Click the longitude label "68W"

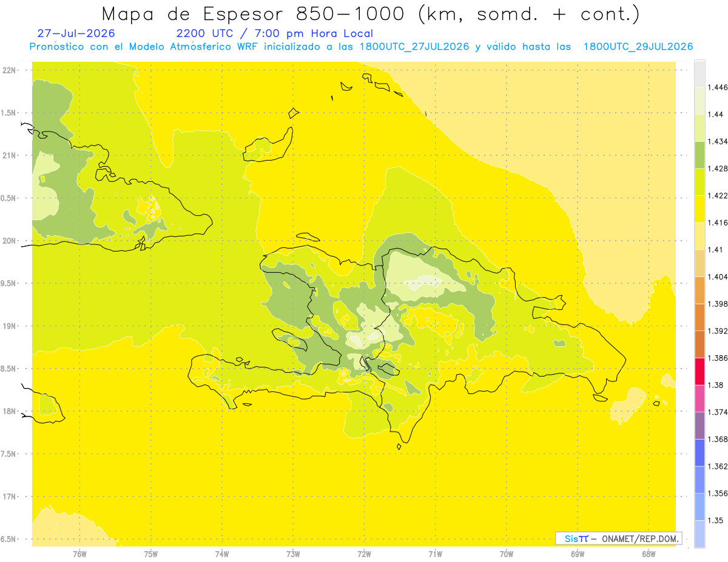click(x=649, y=554)
